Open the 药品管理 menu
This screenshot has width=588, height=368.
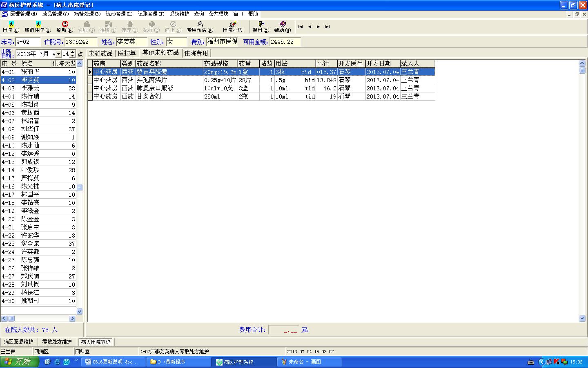(56, 14)
